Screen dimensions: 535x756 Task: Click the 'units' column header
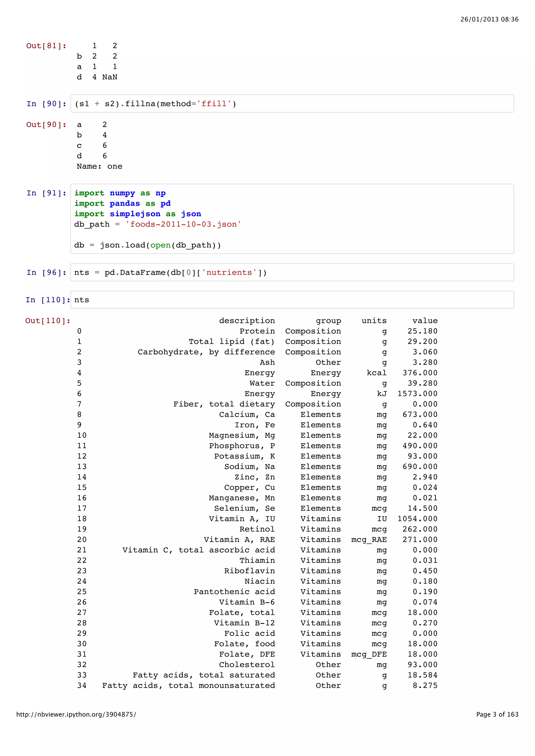[x=374, y=321]
